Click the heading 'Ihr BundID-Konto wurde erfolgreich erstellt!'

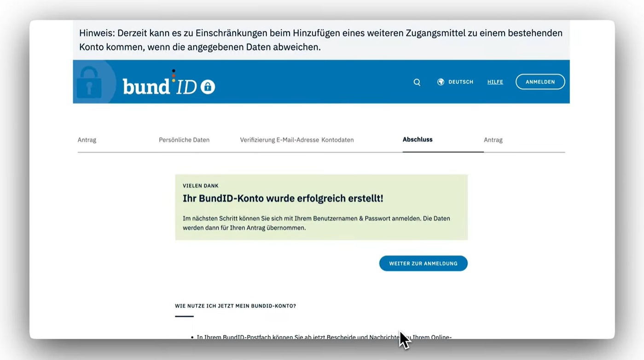[x=283, y=198]
